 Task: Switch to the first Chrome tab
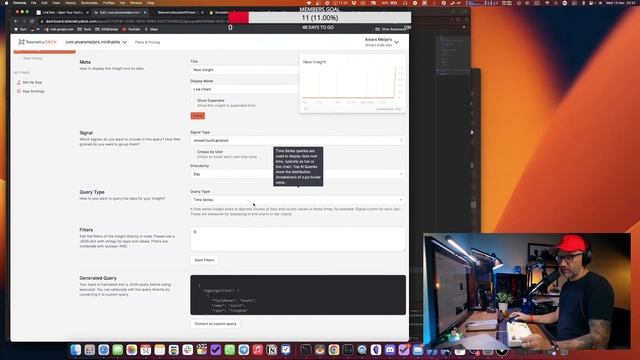coord(62,13)
